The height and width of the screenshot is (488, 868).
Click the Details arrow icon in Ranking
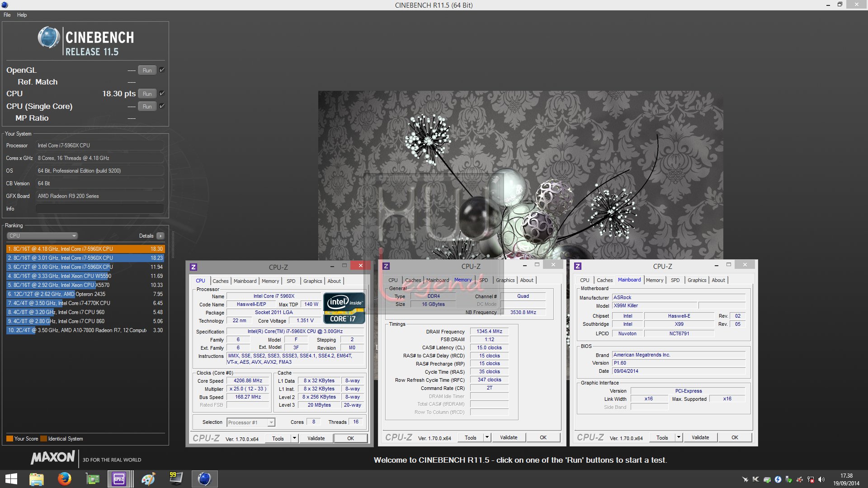point(160,236)
